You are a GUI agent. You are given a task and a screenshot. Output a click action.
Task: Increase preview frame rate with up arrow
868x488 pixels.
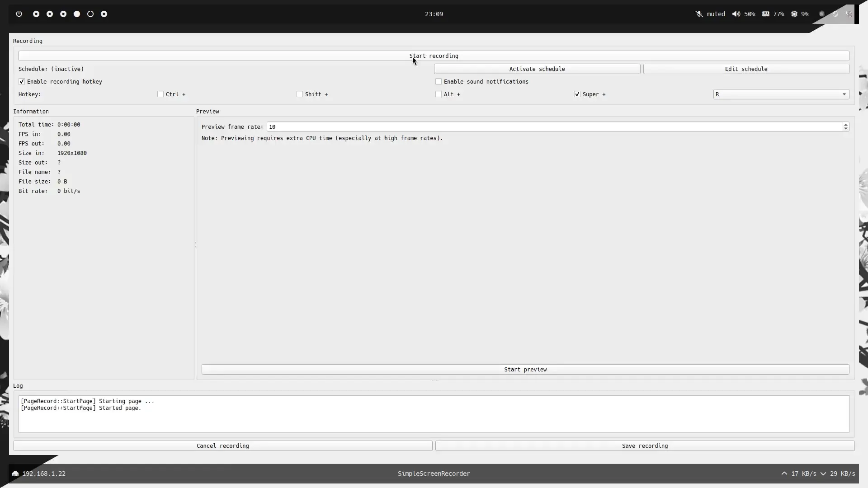[845, 125]
